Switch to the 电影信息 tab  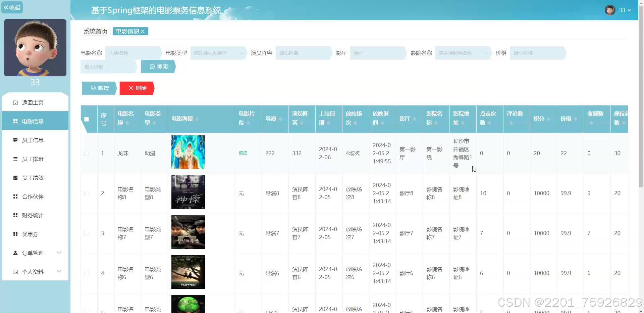point(127,31)
